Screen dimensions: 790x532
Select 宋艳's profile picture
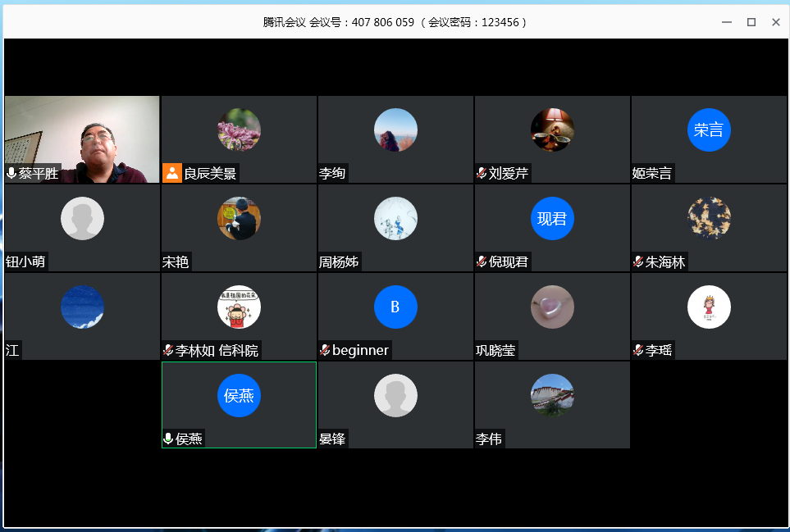[x=239, y=218]
